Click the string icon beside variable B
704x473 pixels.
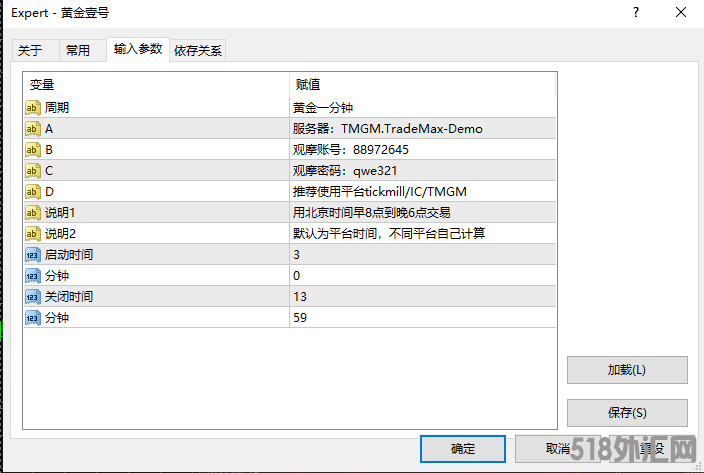33,150
